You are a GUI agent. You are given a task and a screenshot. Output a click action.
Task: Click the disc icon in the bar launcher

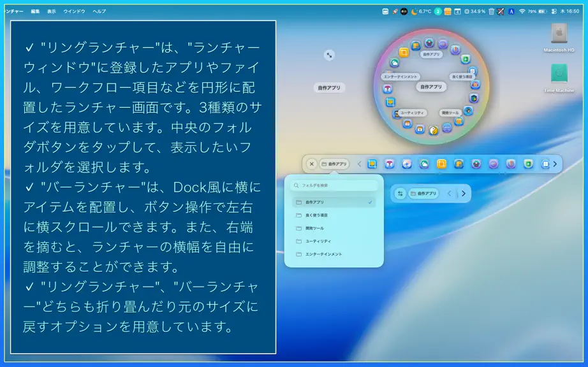click(x=407, y=164)
